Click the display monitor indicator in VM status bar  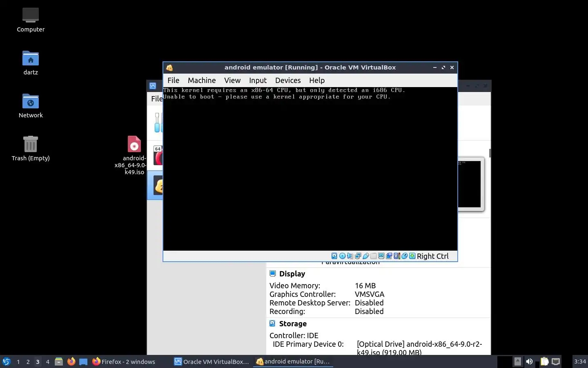point(381,256)
